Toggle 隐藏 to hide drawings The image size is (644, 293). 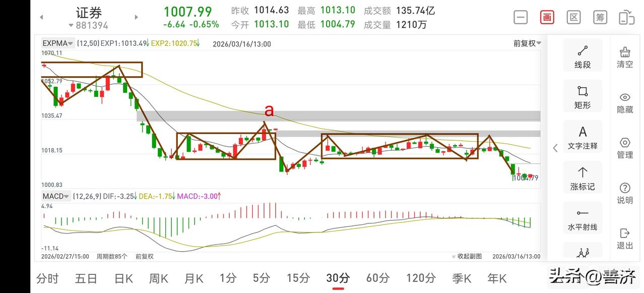click(x=625, y=102)
